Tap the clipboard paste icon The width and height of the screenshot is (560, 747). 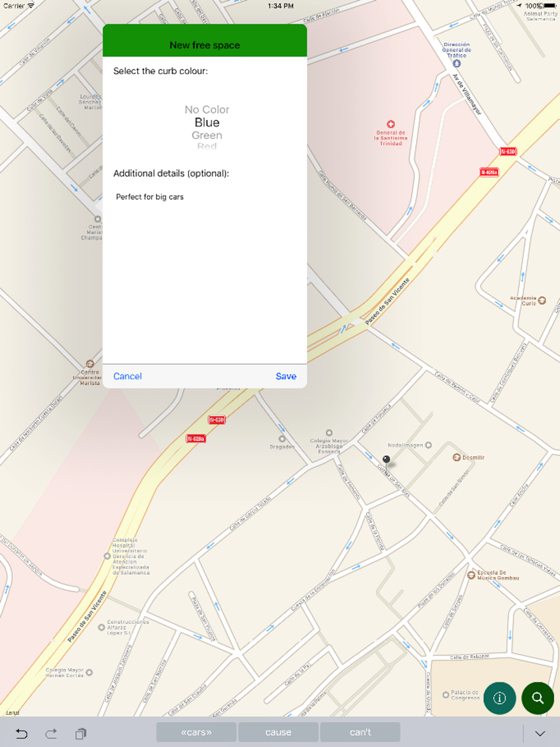(81, 733)
